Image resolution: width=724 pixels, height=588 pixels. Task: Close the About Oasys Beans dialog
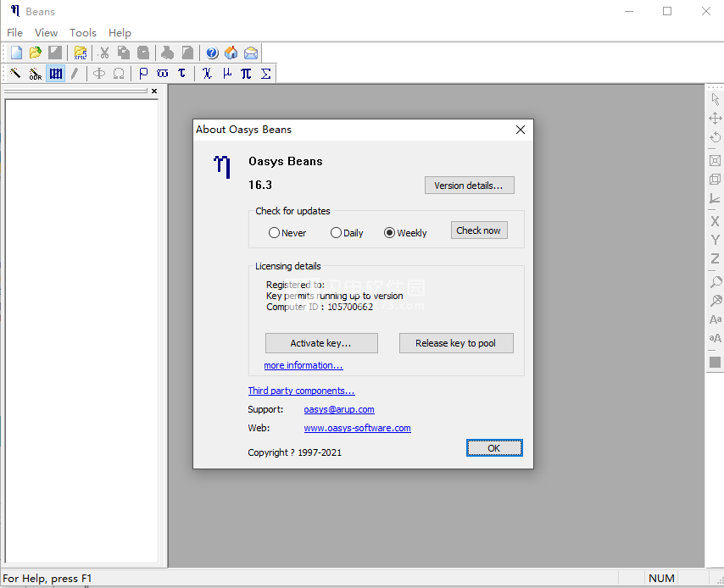point(521,130)
